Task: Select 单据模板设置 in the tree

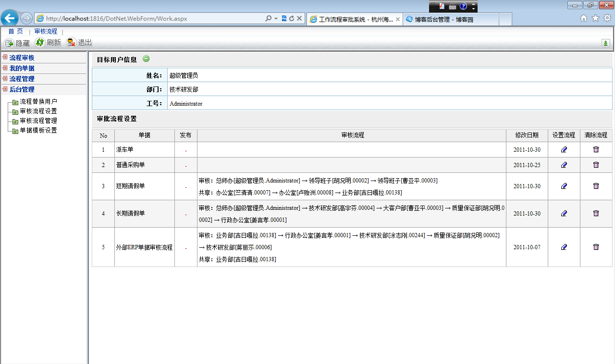Action: coord(38,130)
